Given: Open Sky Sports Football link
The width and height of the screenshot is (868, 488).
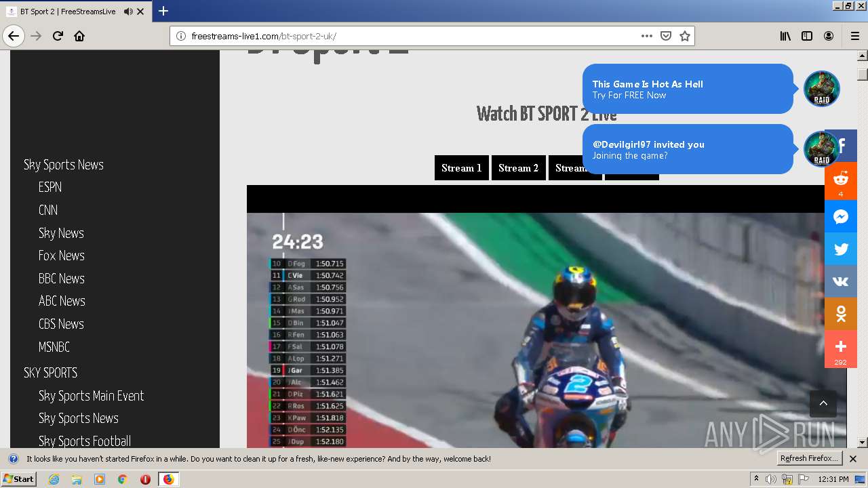Looking at the screenshot, I should (85, 441).
